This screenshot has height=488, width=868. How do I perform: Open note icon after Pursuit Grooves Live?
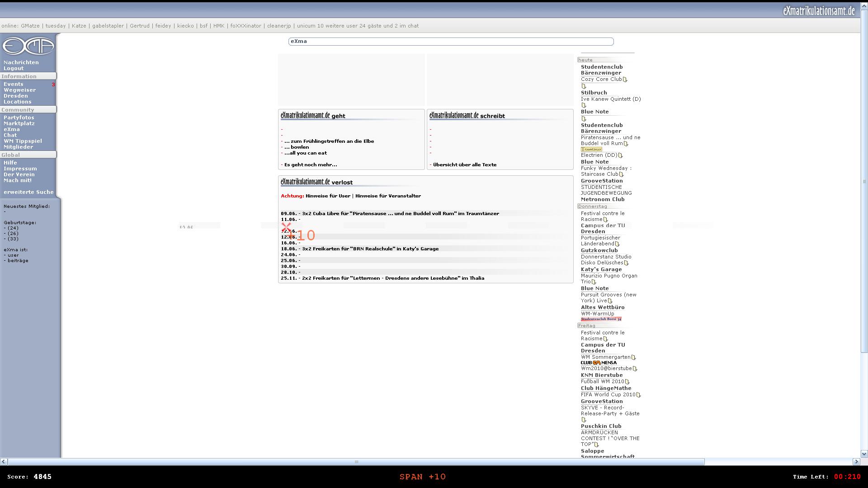coord(610,301)
